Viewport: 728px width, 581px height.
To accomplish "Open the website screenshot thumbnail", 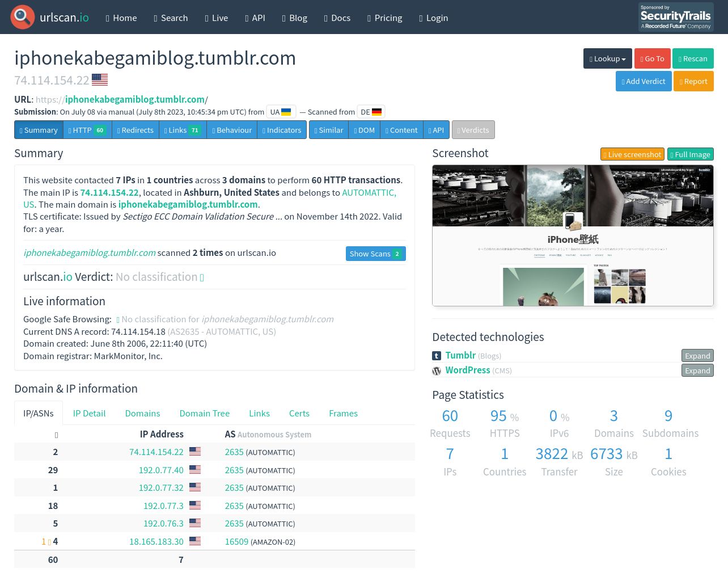I will (x=573, y=235).
